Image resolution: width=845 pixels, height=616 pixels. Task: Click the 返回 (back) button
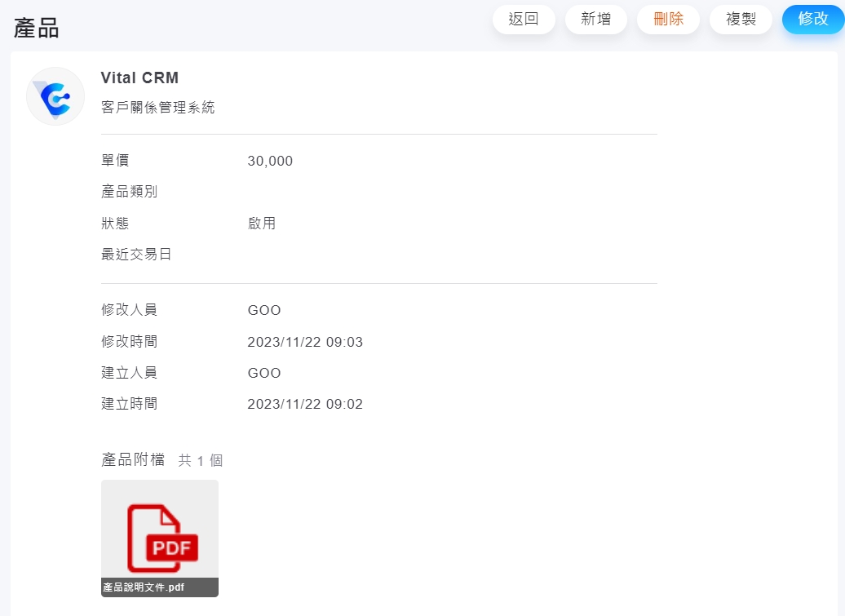pyautogui.click(x=524, y=20)
